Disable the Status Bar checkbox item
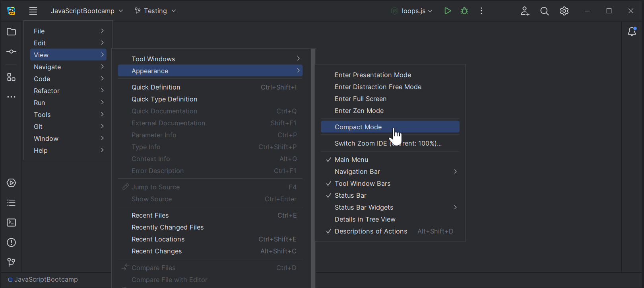This screenshot has width=644, height=288. click(x=350, y=195)
